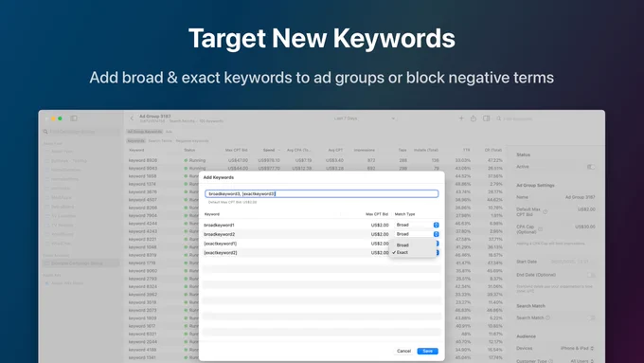Image resolution: width=644 pixels, height=363 pixels.
Task: Select keyword 1374 row in main table
Action: coord(315,184)
